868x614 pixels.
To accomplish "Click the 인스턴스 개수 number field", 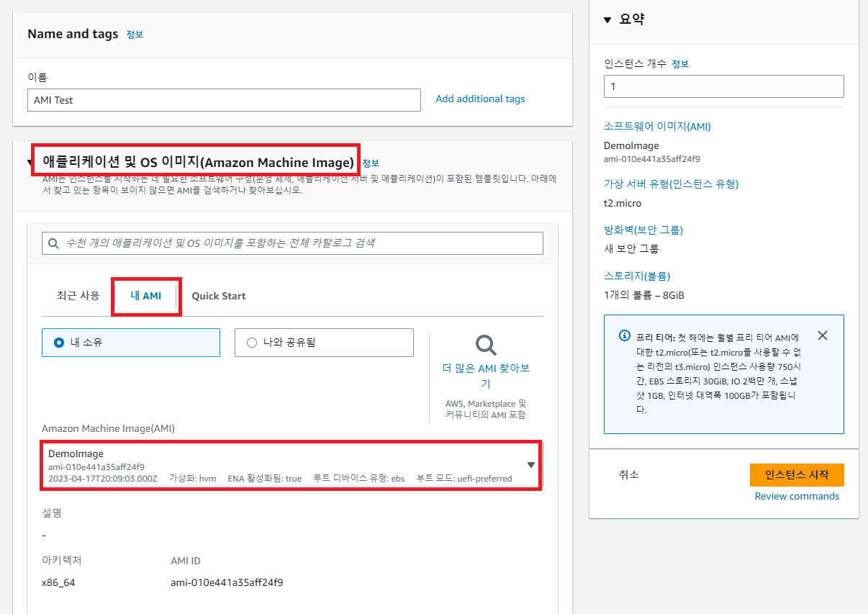I will (723, 86).
